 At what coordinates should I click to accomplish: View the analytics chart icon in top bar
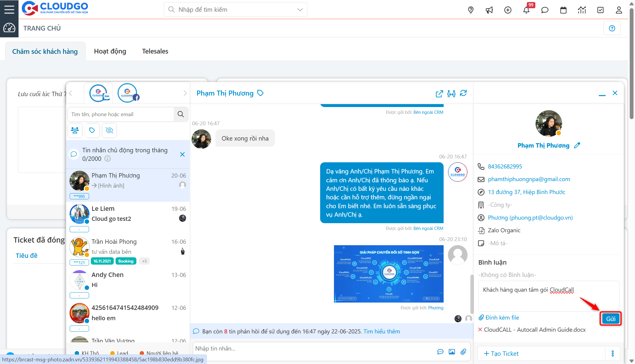[x=582, y=10]
